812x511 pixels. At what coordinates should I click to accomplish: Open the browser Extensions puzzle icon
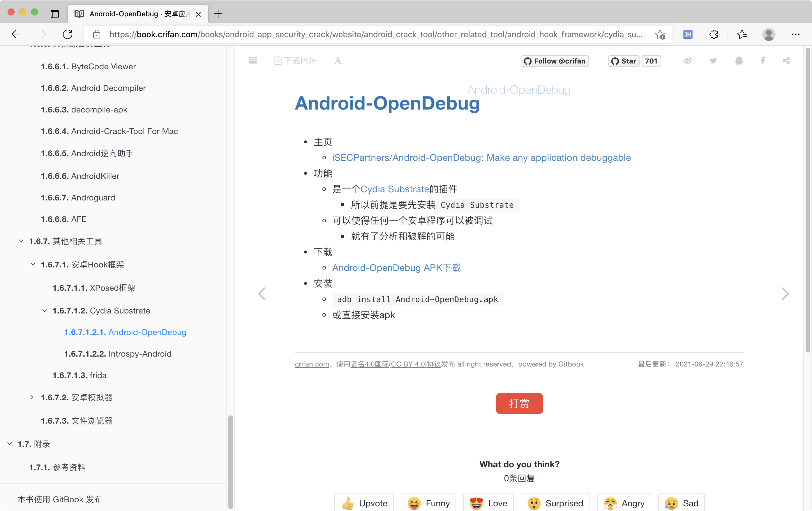(713, 34)
